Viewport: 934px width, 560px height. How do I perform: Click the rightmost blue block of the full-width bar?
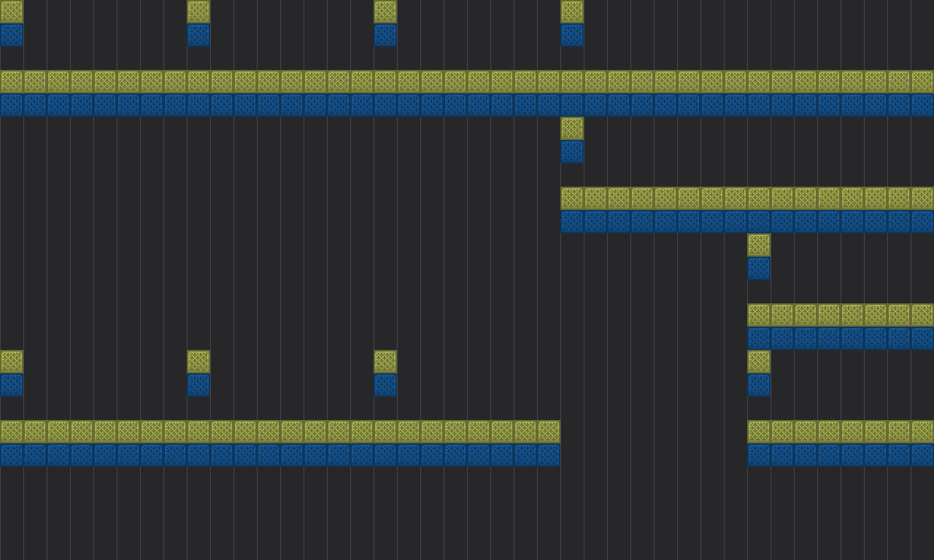[x=922, y=105]
